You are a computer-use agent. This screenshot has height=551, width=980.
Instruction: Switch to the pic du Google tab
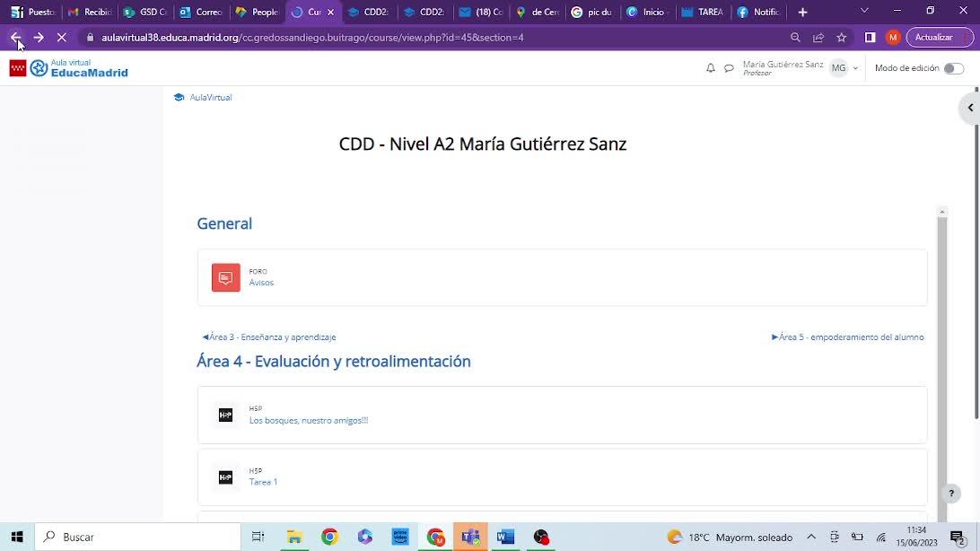(x=591, y=12)
